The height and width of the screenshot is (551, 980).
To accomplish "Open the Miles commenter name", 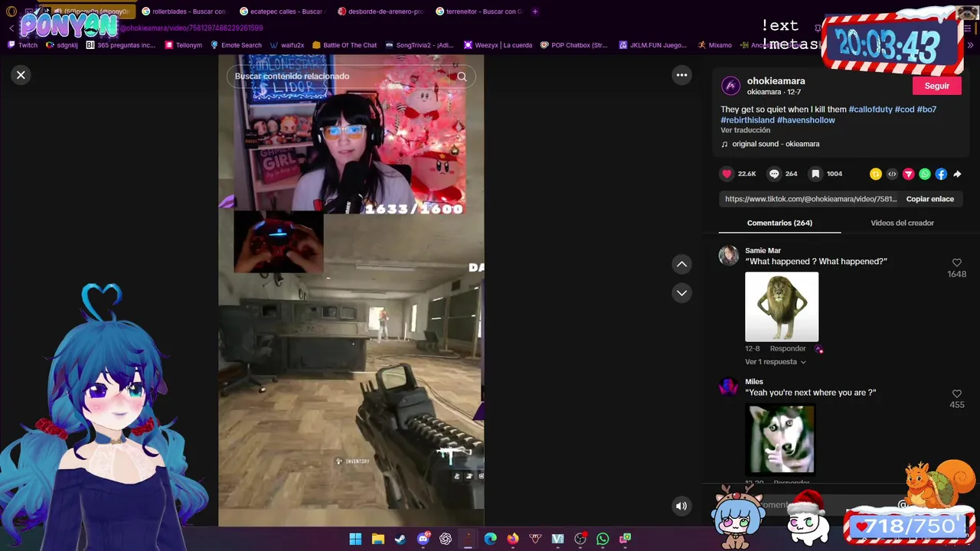I will pos(754,382).
